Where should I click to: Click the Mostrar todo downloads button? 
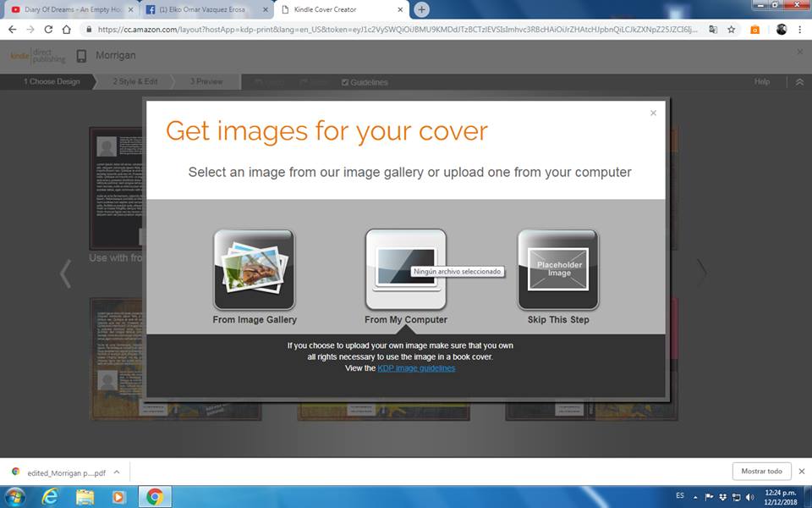(761, 472)
